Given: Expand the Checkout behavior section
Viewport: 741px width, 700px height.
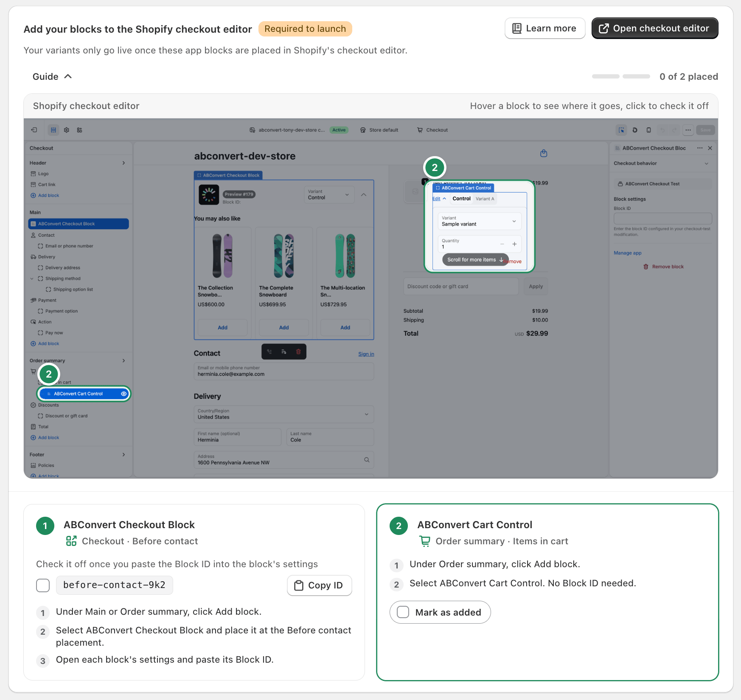Looking at the screenshot, I should point(661,163).
